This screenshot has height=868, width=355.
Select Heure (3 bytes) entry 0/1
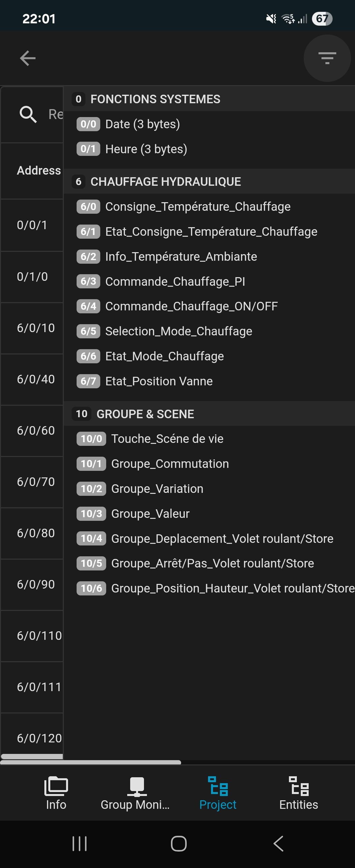146,149
